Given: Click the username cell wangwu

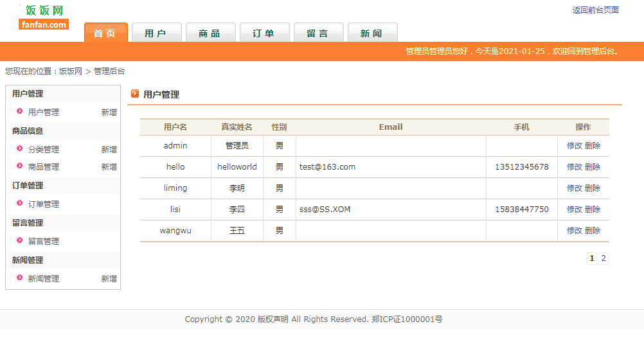Looking at the screenshot, I should [x=175, y=231].
